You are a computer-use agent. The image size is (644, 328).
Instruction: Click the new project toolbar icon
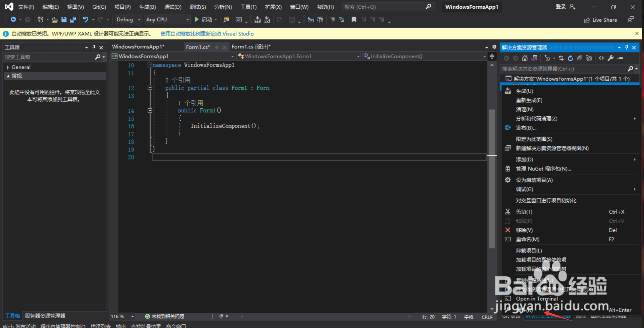[40, 20]
